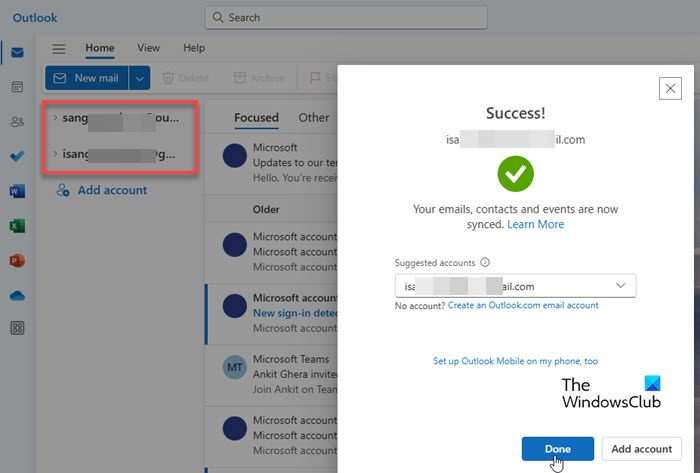The height and width of the screenshot is (473, 700).
Task: Switch to the View tab
Action: 148,48
